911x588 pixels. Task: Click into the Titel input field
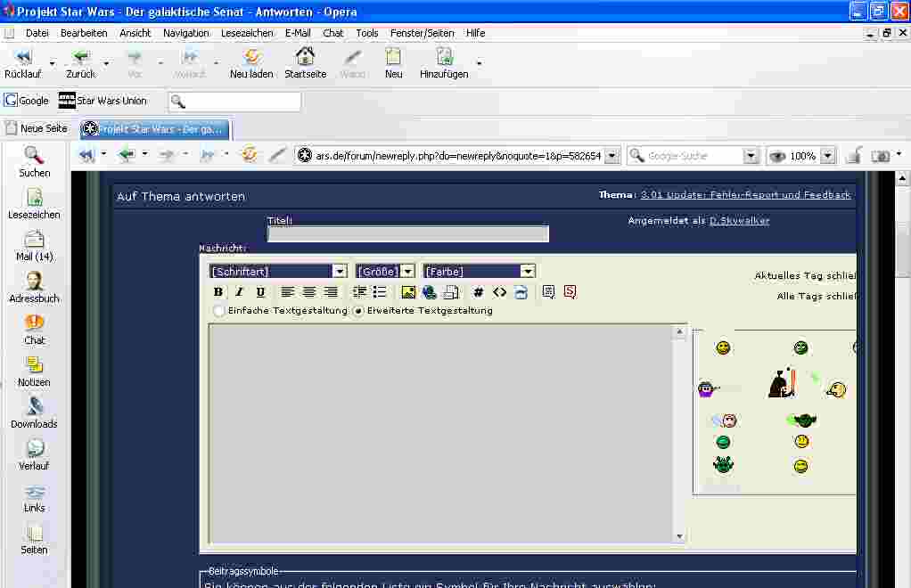click(408, 234)
